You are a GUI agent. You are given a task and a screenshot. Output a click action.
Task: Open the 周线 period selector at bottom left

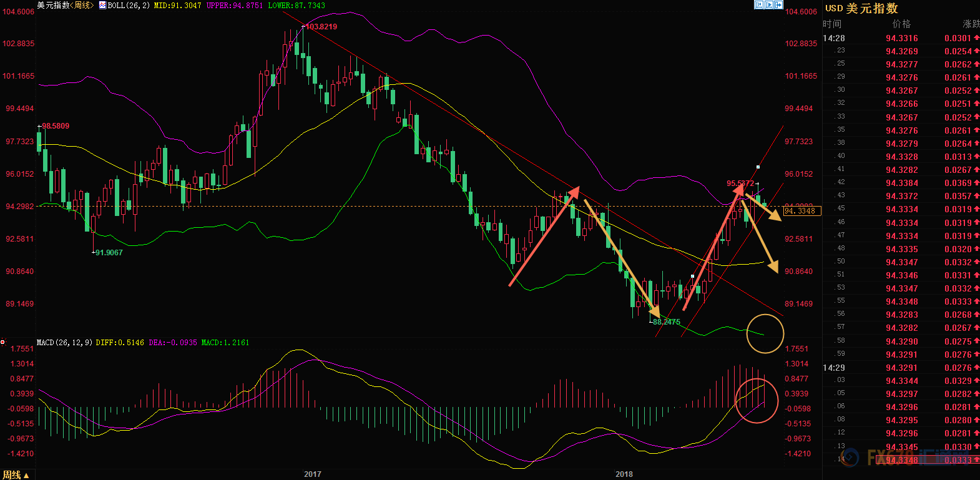(16, 475)
